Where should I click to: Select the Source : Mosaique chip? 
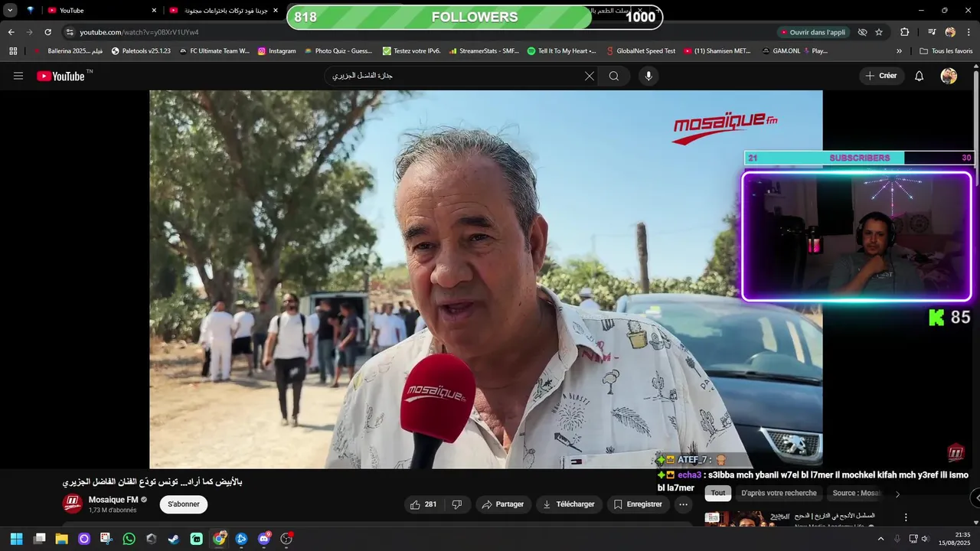pos(857,493)
